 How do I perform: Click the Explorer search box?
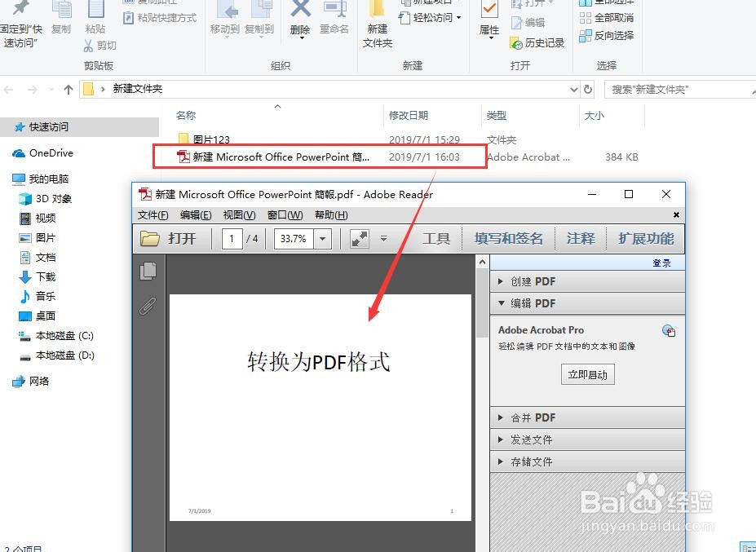(680, 90)
